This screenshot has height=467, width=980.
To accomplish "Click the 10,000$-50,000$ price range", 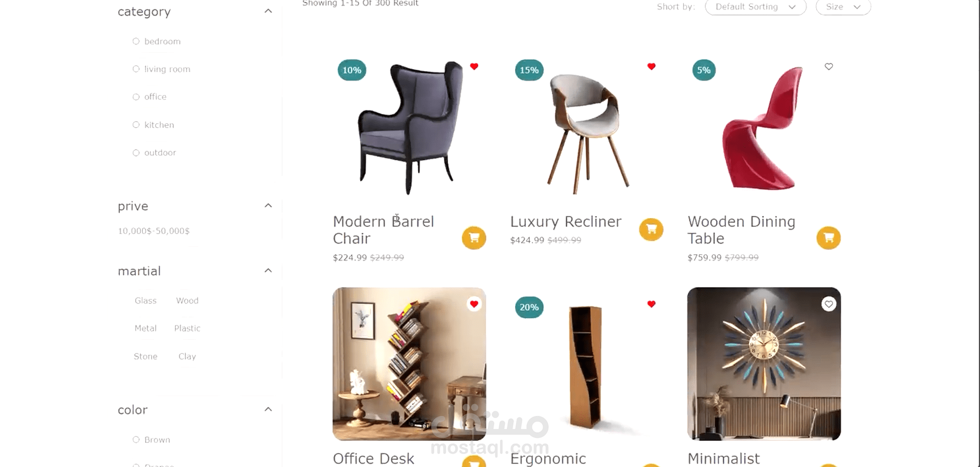I will pyautogui.click(x=153, y=231).
